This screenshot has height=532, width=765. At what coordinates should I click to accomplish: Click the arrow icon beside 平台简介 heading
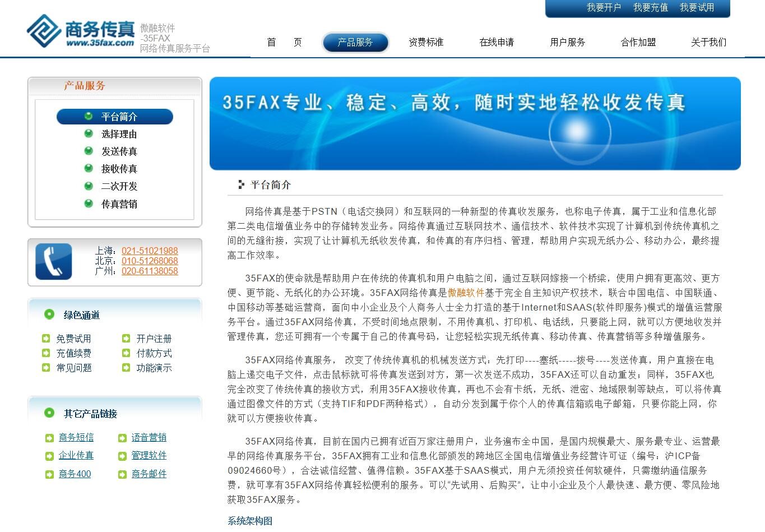click(x=240, y=184)
